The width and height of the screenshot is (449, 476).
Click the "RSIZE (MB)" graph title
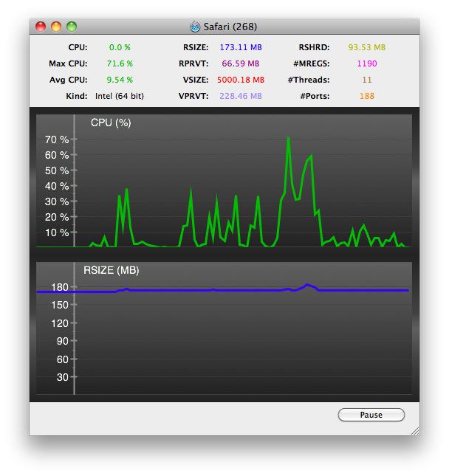[x=117, y=270]
